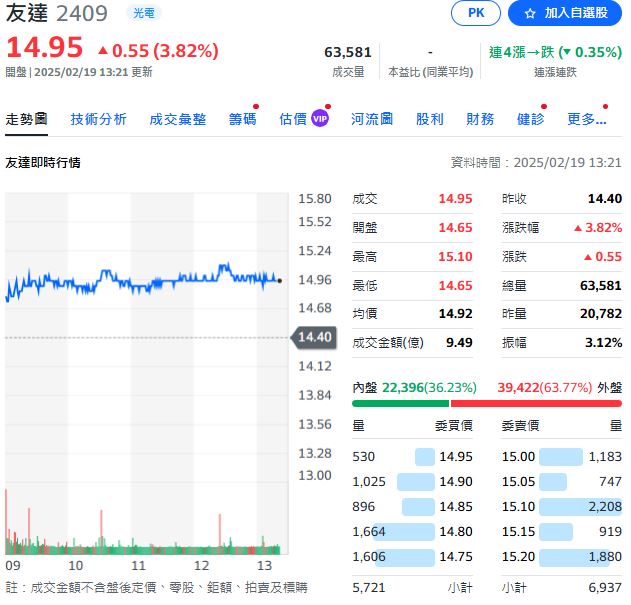
Task: Click the 14.40 previous close marker
Action: pyautogui.click(x=314, y=337)
